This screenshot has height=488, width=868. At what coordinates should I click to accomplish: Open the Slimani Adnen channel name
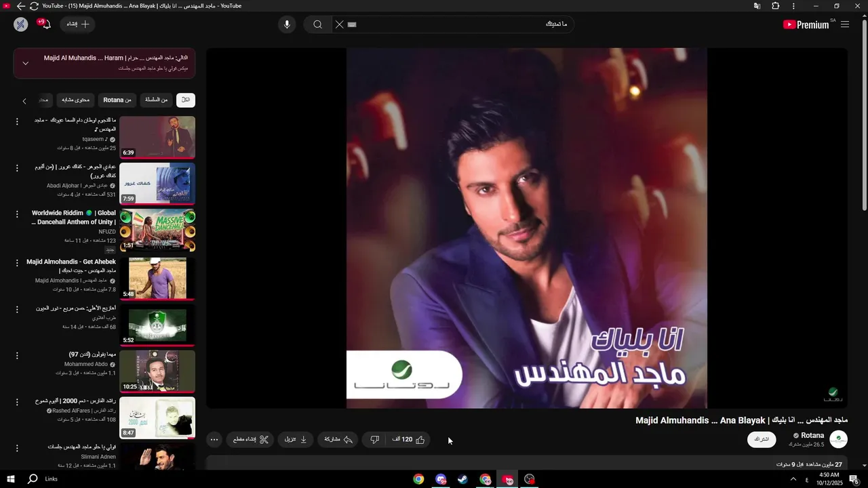98,457
